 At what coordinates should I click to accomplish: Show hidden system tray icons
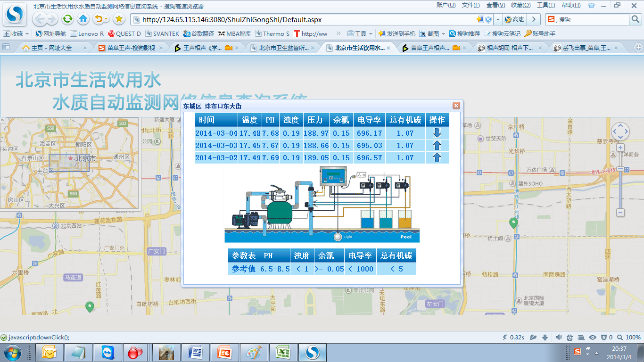click(x=597, y=352)
